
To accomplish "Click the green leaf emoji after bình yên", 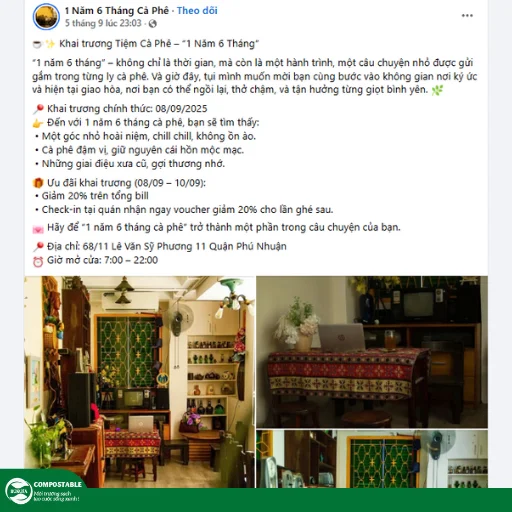I will 437,90.
